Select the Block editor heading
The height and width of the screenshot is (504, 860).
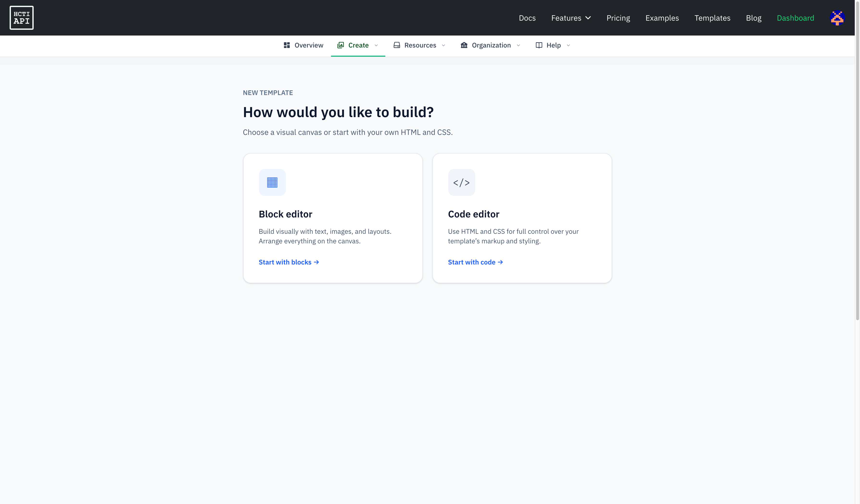(x=285, y=214)
